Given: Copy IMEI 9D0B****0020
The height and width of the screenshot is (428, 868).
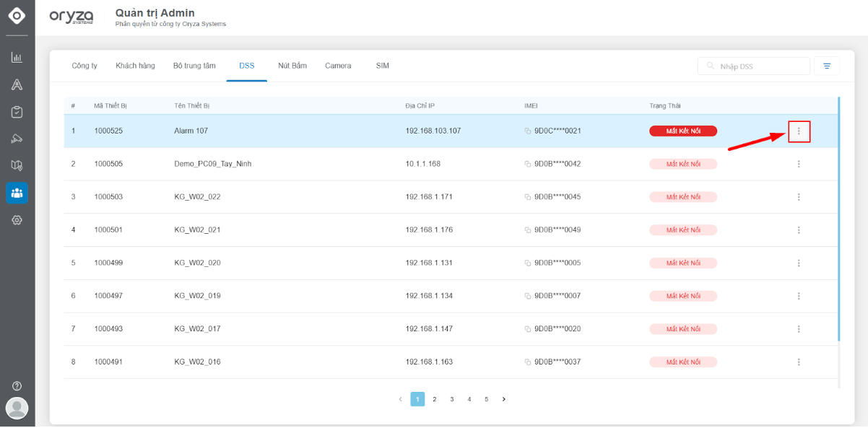Looking at the screenshot, I should 528,329.
